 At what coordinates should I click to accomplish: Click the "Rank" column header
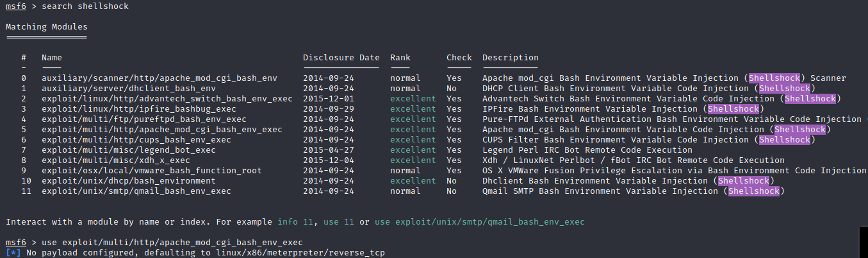tap(400, 58)
